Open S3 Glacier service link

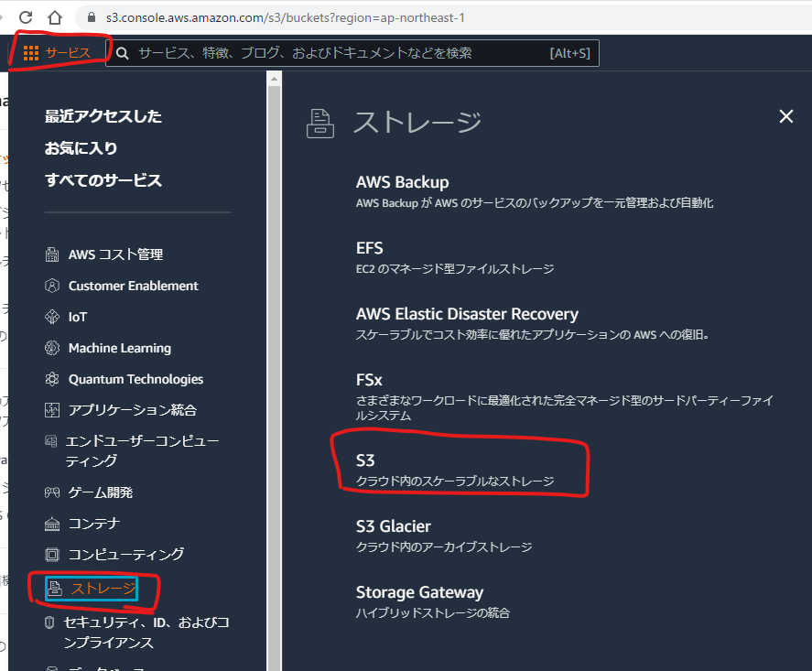tap(393, 526)
